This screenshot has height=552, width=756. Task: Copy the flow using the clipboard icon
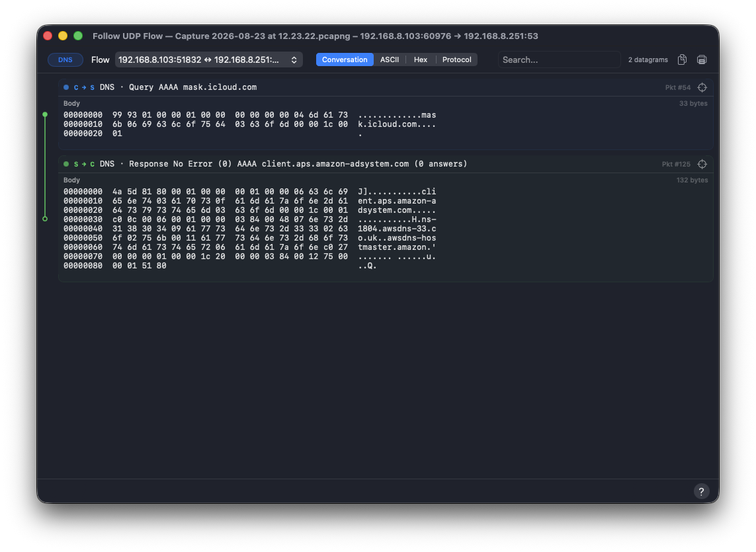[682, 59]
